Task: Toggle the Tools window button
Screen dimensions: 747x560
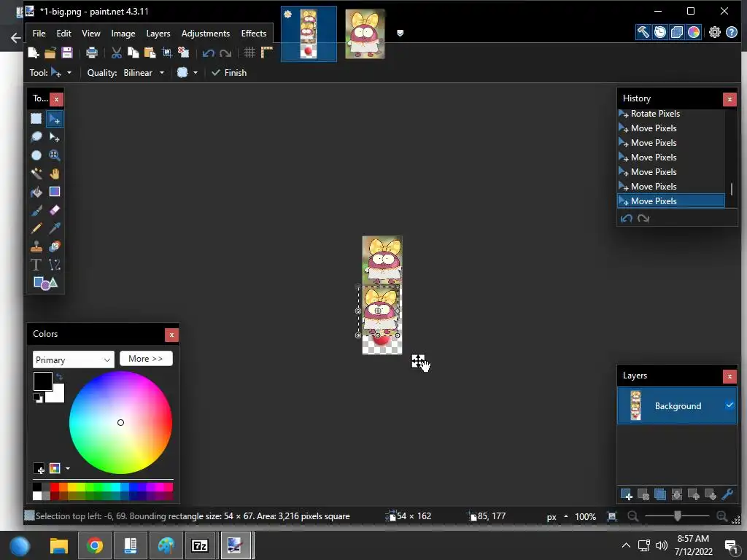Action: [x=643, y=32]
